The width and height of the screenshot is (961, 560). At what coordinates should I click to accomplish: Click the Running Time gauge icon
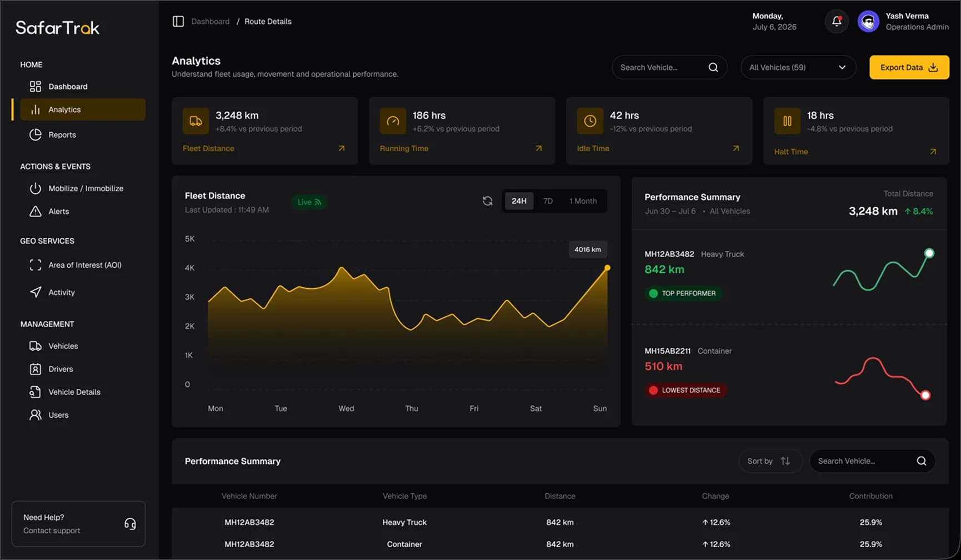(393, 121)
